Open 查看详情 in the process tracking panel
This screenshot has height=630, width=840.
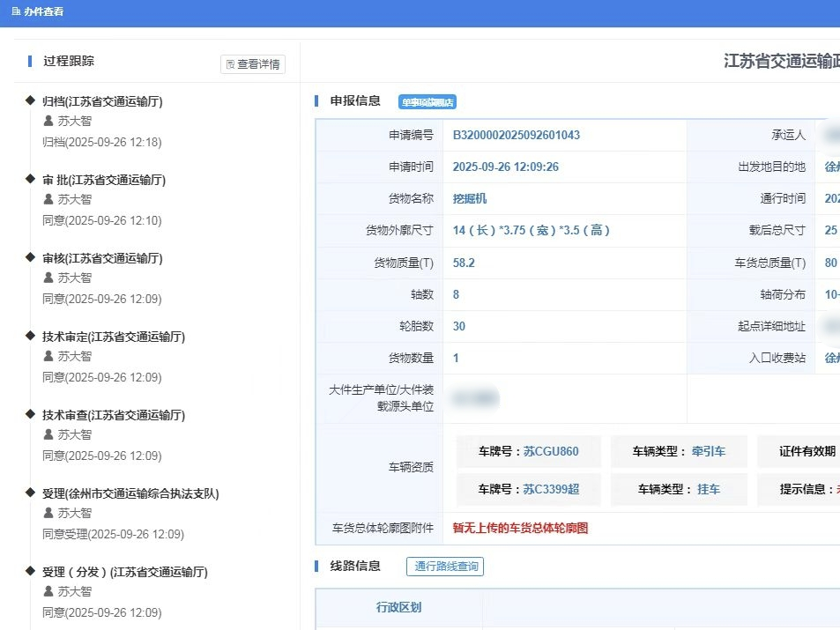[253, 64]
